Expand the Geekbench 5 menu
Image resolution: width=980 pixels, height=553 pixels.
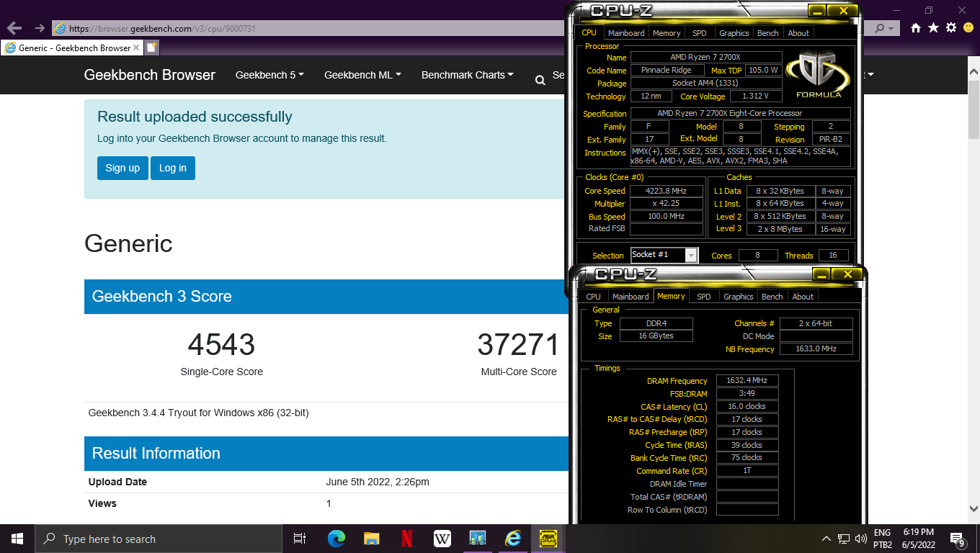click(x=269, y=75)
